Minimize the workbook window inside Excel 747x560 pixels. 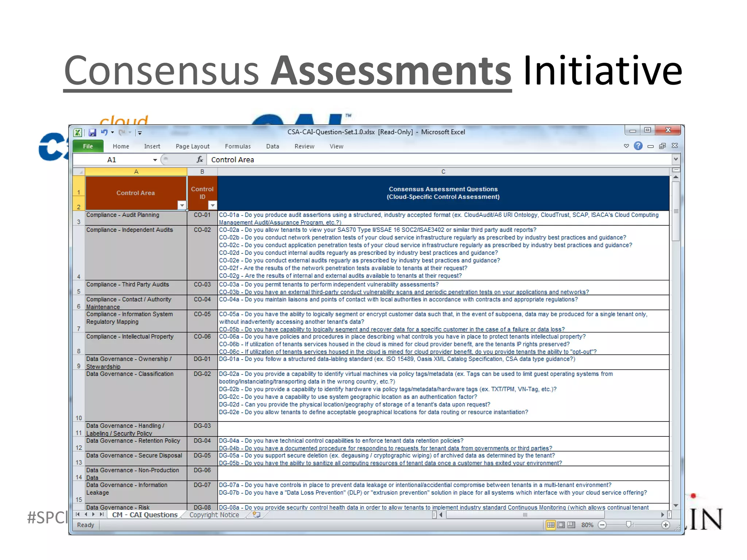pyautogui.click(x=650, y=146)
